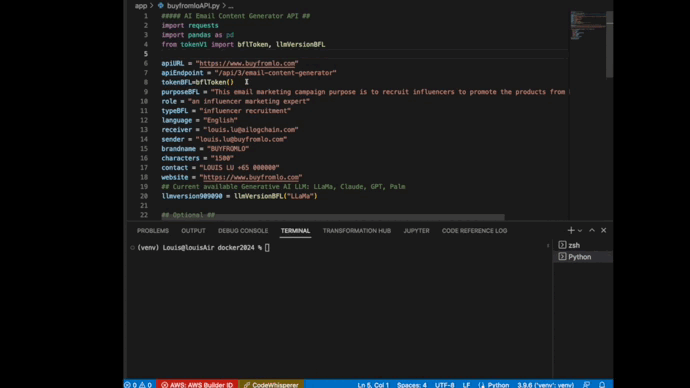Open the launch profile dropdown arrow beside plus
The width and height of the screenshot is (690, 388).
click(x=580, y=231)
